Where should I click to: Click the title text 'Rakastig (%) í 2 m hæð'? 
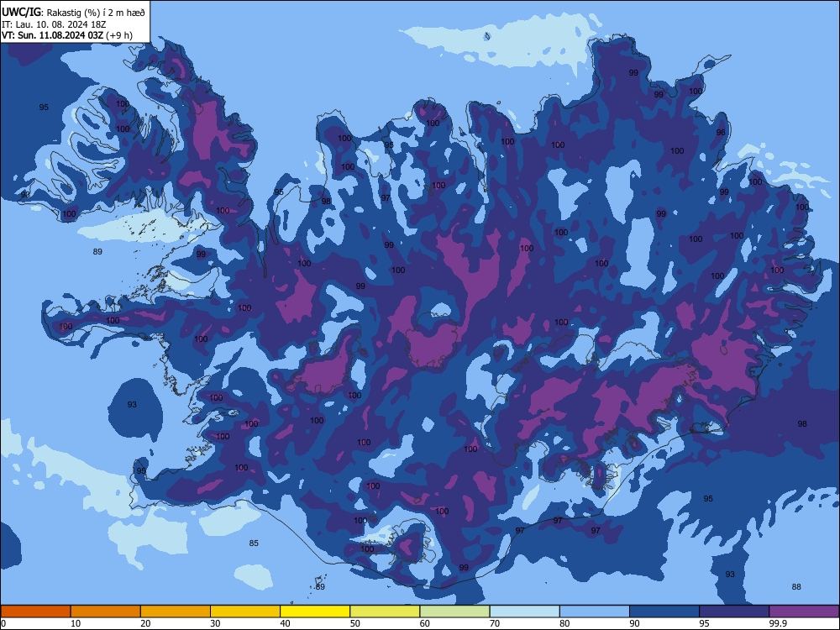[96, 13]
